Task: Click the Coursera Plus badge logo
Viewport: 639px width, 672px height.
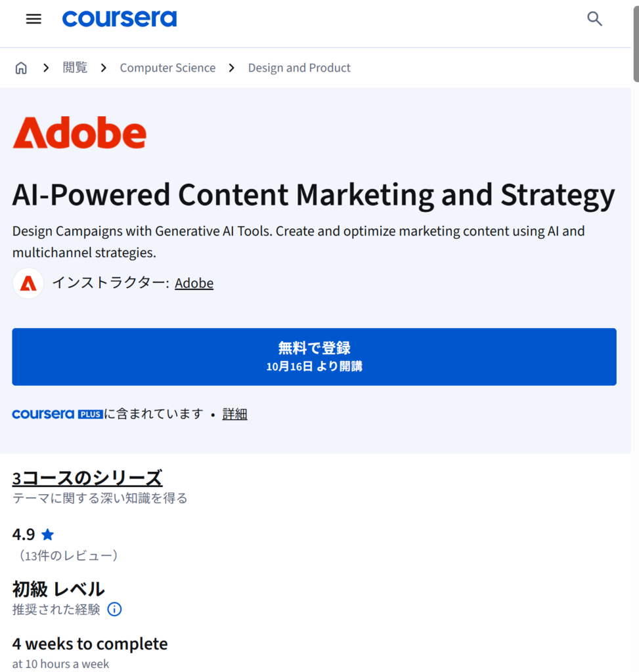Action: point(58,414)
